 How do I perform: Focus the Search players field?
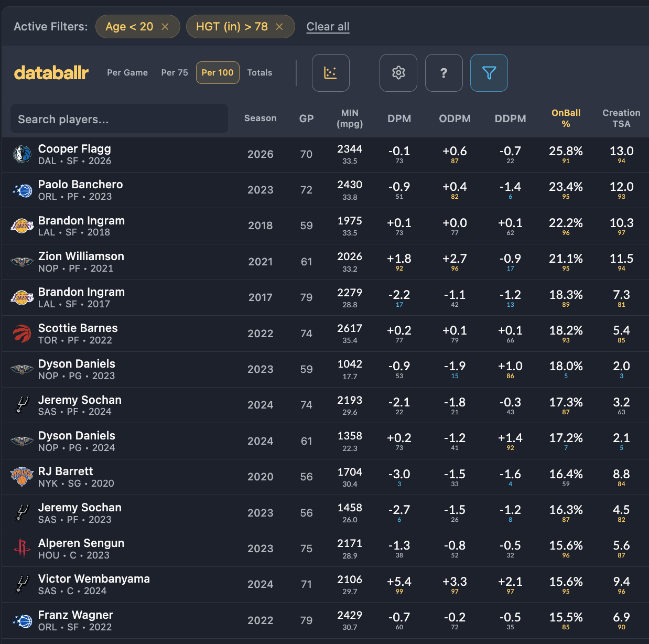pos(119,119)
